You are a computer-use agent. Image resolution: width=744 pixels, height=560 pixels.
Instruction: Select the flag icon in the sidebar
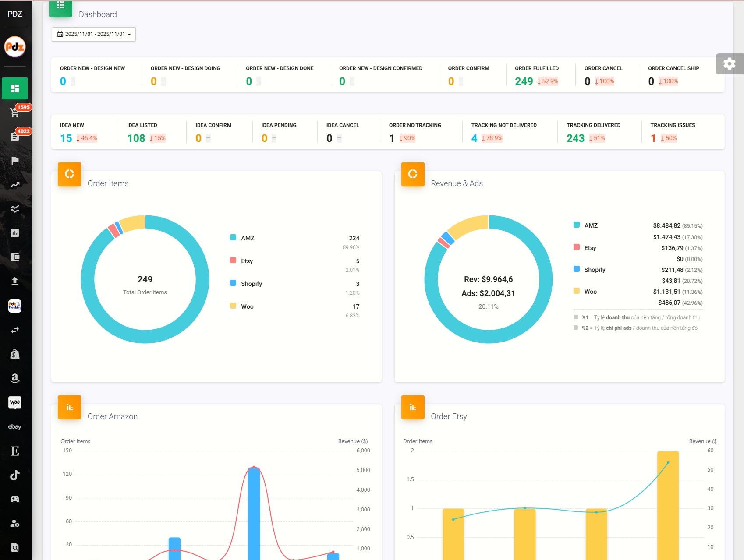point(15,161)
